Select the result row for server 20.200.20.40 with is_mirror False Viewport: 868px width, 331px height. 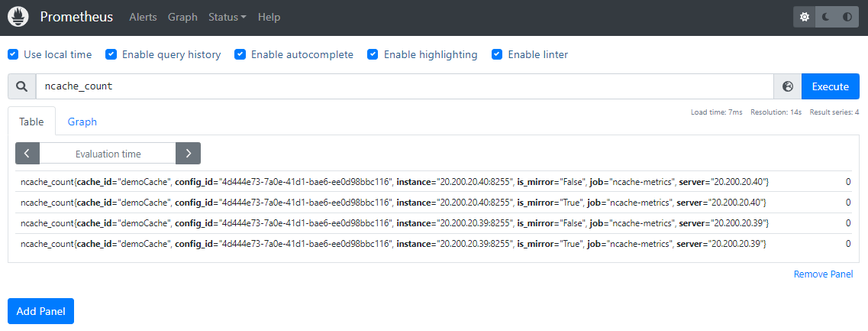pos(434,181)
